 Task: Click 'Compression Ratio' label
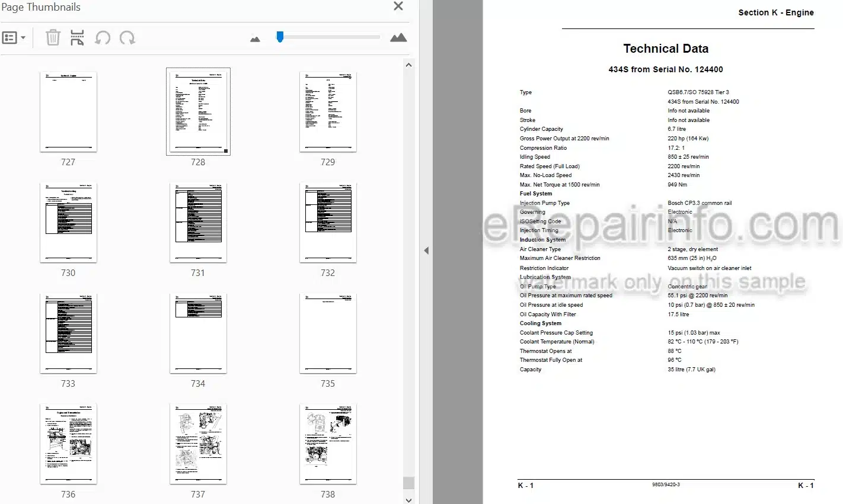pos(543,148)
